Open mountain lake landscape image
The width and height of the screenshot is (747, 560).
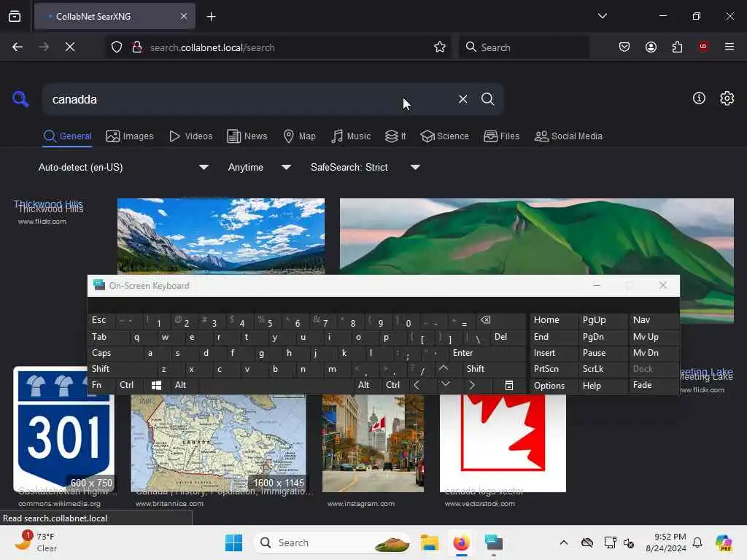221,236
